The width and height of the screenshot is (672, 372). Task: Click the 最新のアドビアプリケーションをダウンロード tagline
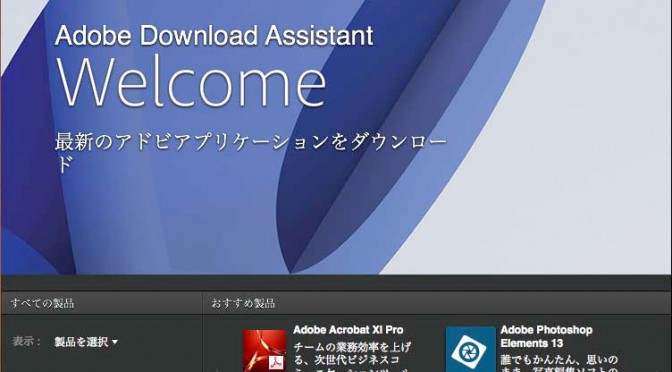click(251, 153)
